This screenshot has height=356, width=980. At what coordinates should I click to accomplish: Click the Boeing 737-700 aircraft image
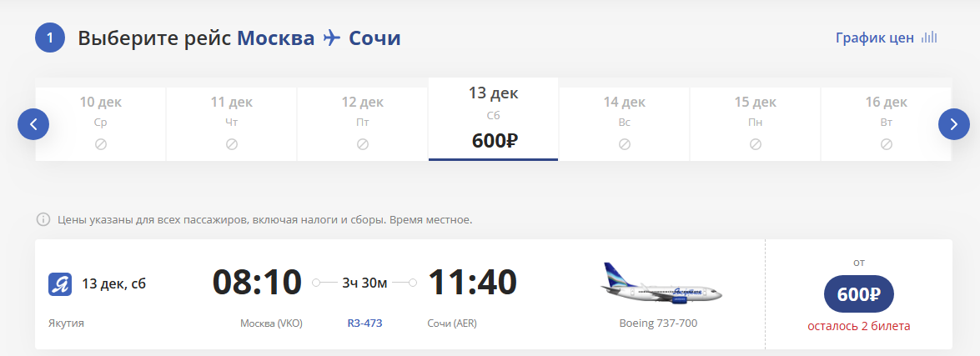point(661,284)
